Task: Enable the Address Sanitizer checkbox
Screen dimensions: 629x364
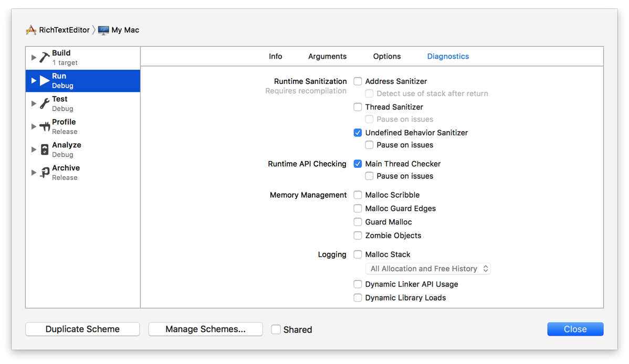Action: click(358, 81)
